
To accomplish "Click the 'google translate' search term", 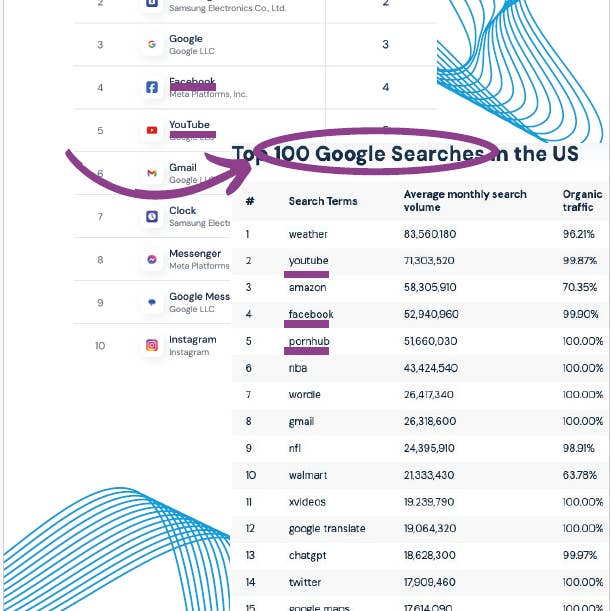I will pyautogui.click(x=326, y=528).
